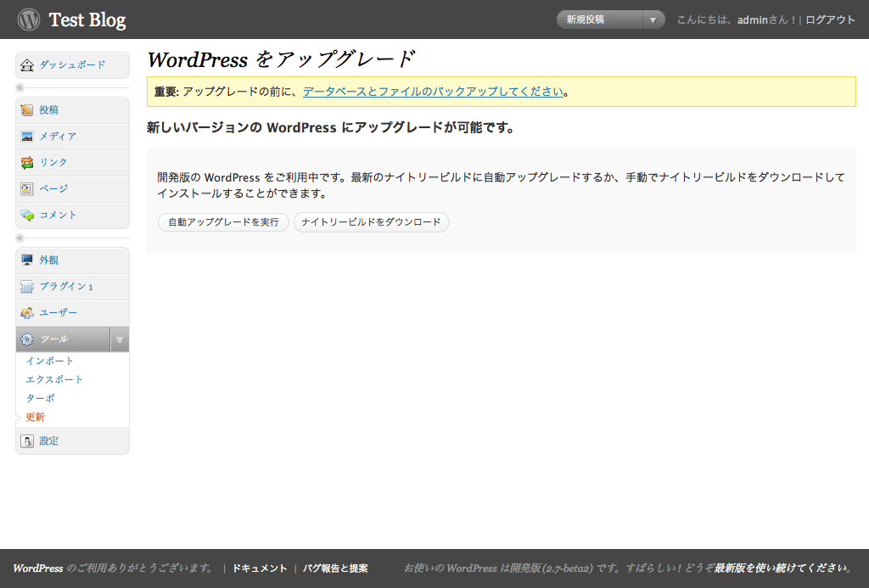This screenshot has width=869, height=588.
Task: Click the WordPress logo icon in header
Action: click(x=28, y=20)
